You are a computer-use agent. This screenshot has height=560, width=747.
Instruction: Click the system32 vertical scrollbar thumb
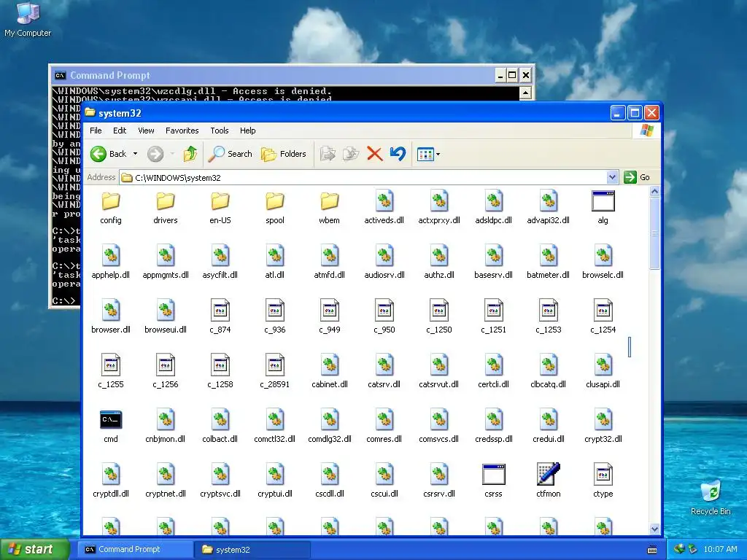654,233
